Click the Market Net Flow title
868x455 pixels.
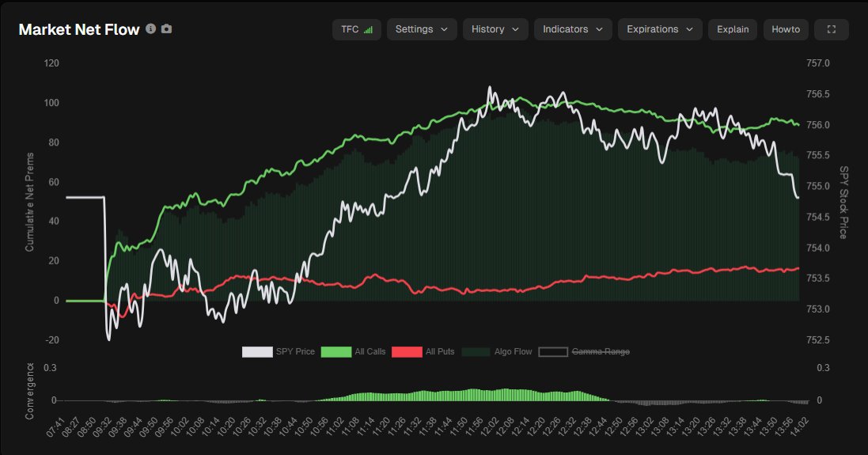[79, 29]
